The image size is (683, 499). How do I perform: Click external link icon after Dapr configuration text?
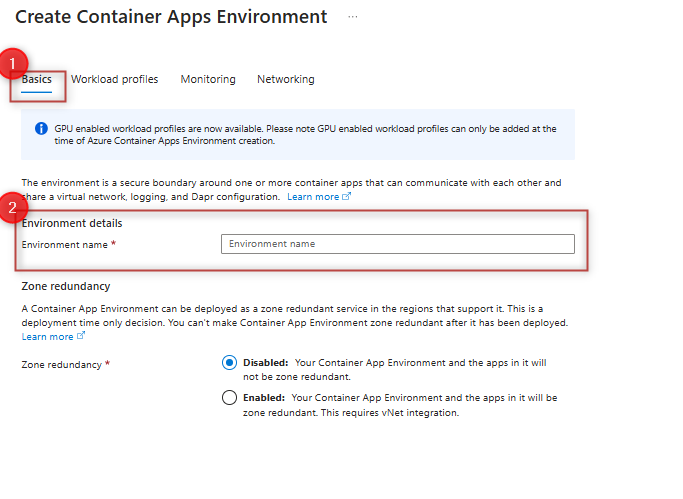(x=347, y=197)
